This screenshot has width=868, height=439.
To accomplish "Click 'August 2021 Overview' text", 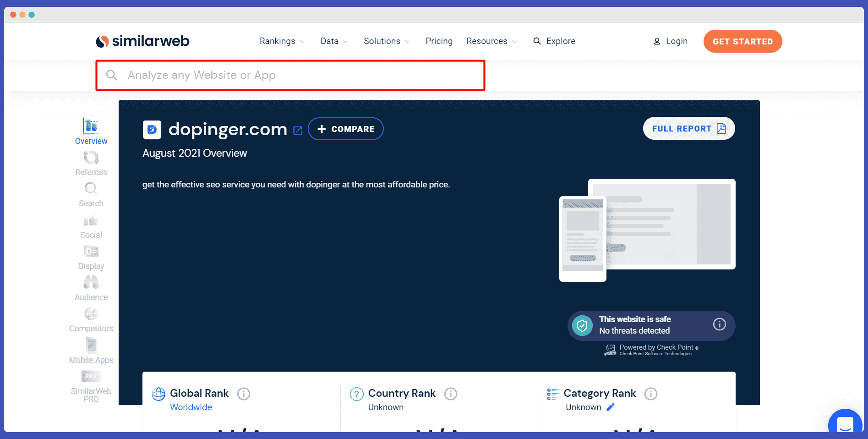I will [x=195, y=153].
